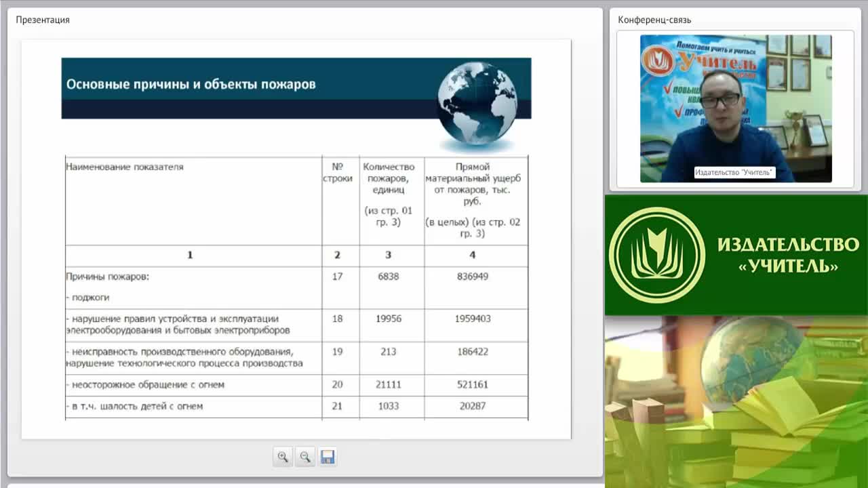Click the round Учитель publisher logo emblem
Screen dimensions: 868x488
pos(656,255)
